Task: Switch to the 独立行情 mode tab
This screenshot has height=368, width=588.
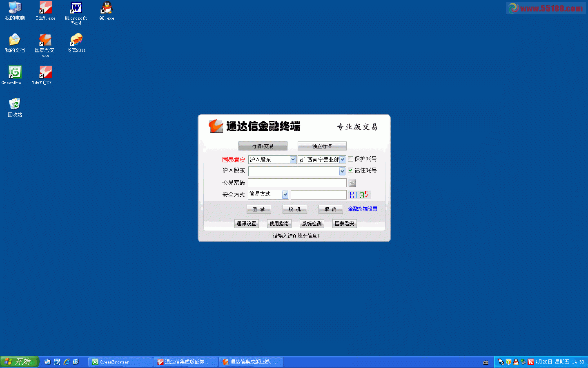Action: click(x=322, y=146)
